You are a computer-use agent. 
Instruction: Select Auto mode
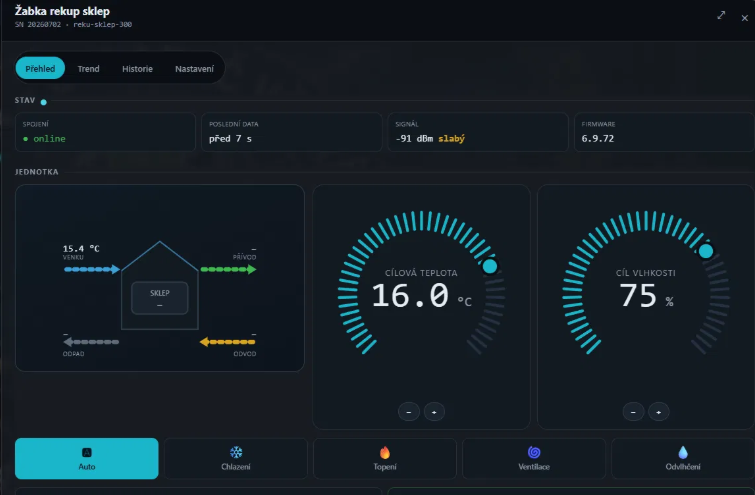point(87,458)
